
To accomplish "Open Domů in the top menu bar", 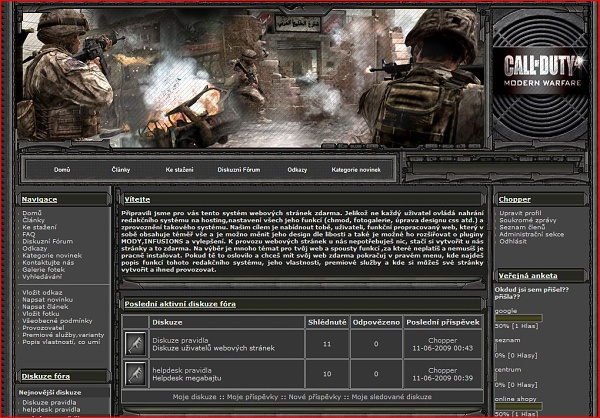I will point(62,170).
